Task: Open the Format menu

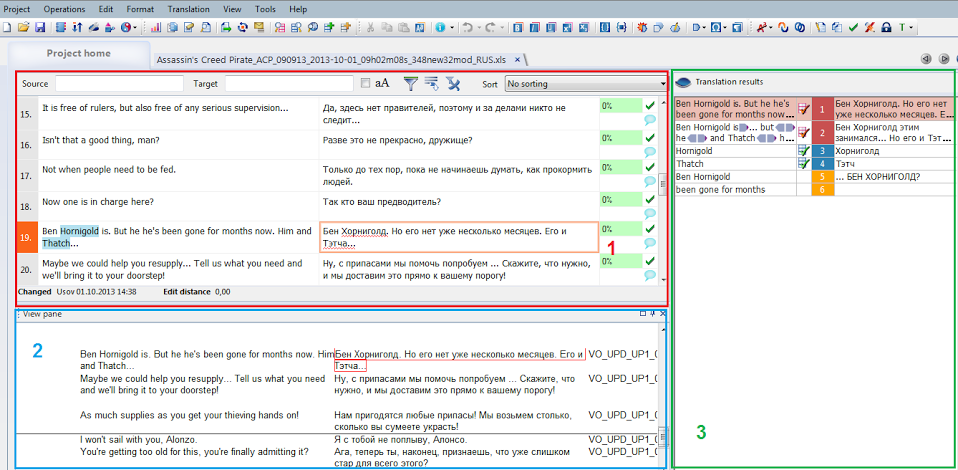Action: coord(141,9)
